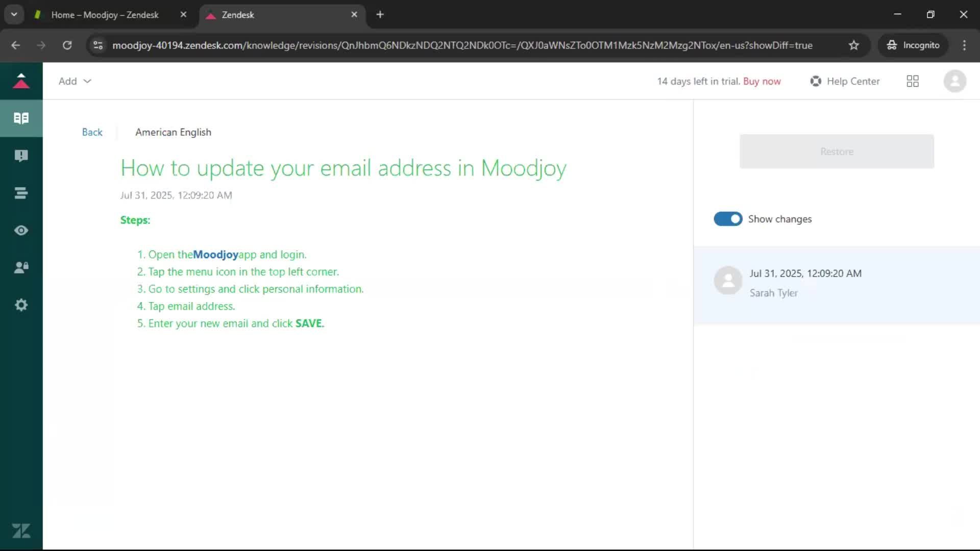This screenshot has width=980, height=551.
Task: Toggle the Show changes switch
Action: (x=728, y=219)
